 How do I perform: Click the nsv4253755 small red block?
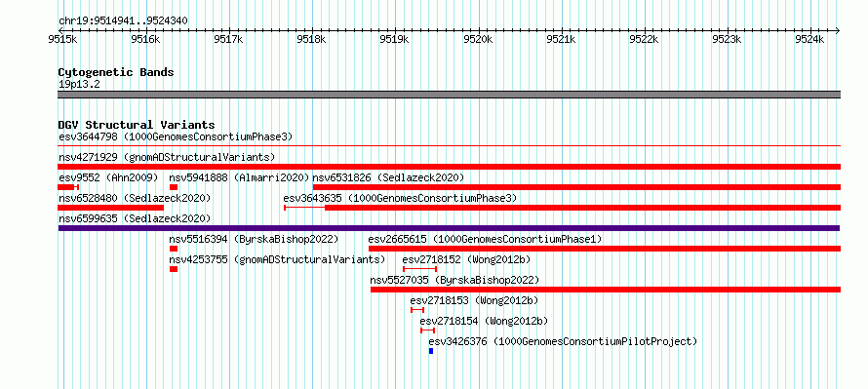(174, 269)
